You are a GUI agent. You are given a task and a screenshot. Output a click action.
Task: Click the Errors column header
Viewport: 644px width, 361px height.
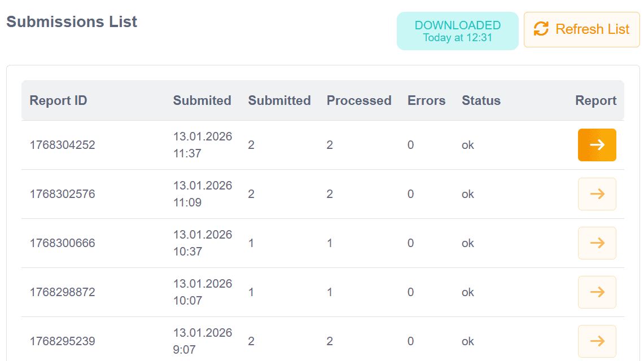426,100
